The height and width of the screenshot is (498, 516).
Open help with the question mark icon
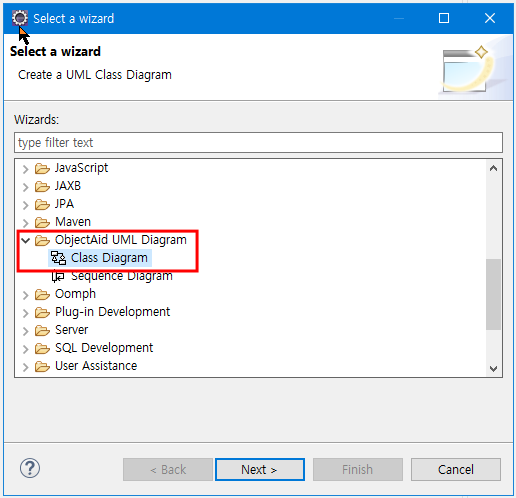[30, 468]
